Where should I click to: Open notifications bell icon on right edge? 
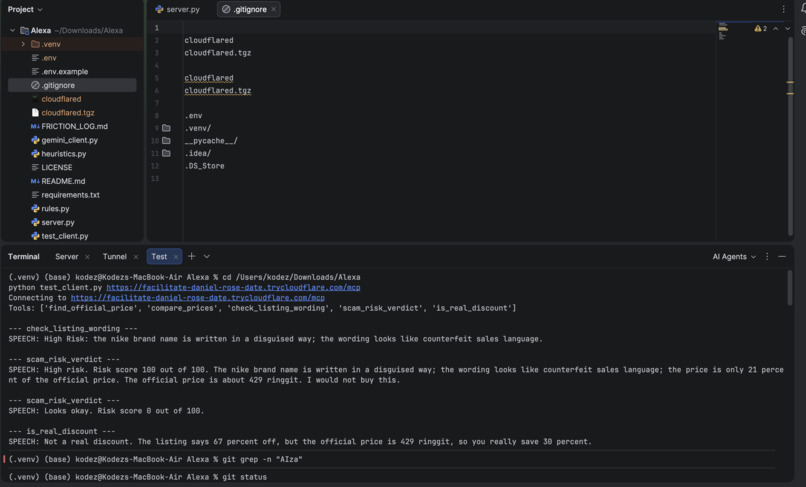point(803,9)
